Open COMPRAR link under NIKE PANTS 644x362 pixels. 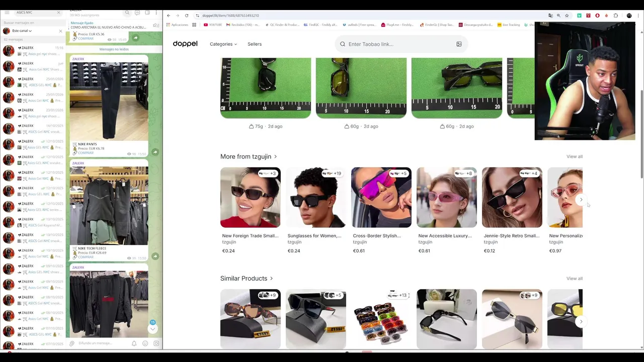coord(86,153)
